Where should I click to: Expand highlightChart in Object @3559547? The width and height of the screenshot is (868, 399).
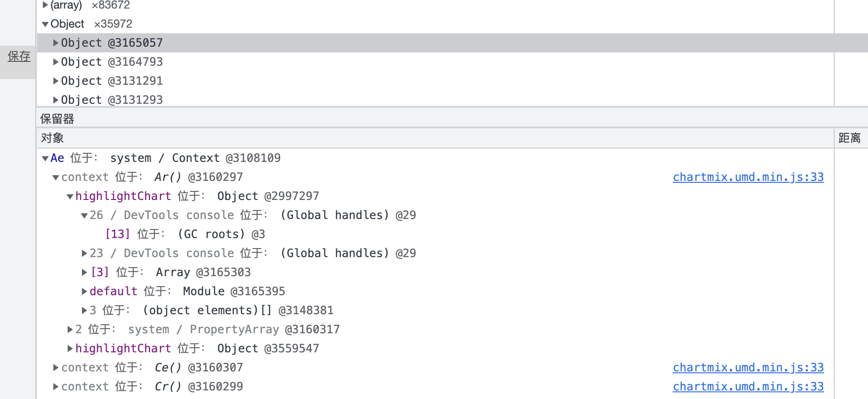coord(70,349)
